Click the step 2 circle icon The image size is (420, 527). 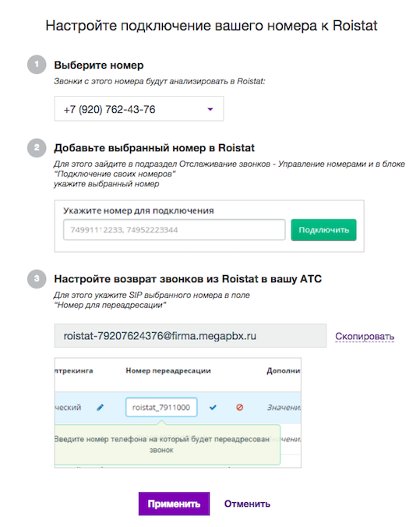point(37,147)
